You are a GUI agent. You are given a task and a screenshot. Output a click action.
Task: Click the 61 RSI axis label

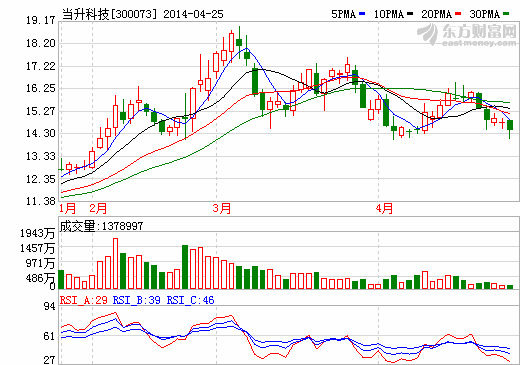tap(49, 336)
